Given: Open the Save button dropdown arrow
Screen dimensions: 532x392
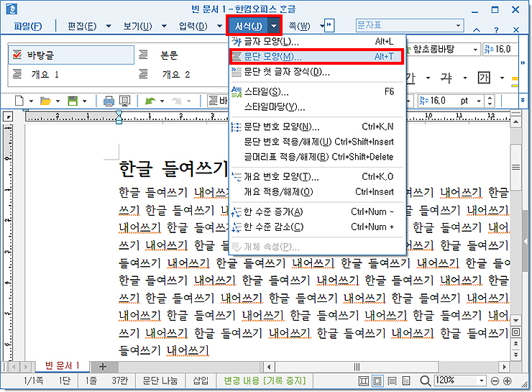Looking at the screenshot, I should [x=85, y=101].
